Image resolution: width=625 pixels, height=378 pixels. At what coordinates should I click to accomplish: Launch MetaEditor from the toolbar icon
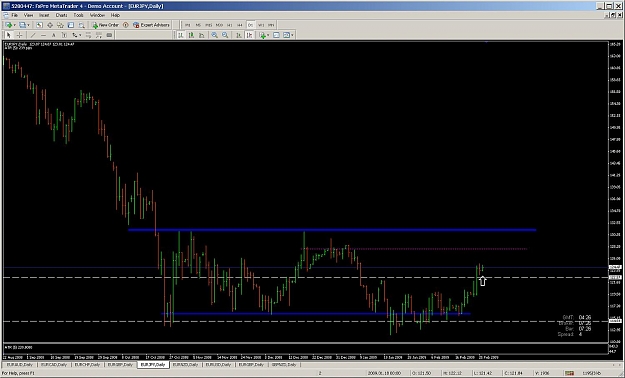pyautogui.click(x=126, y=25)
